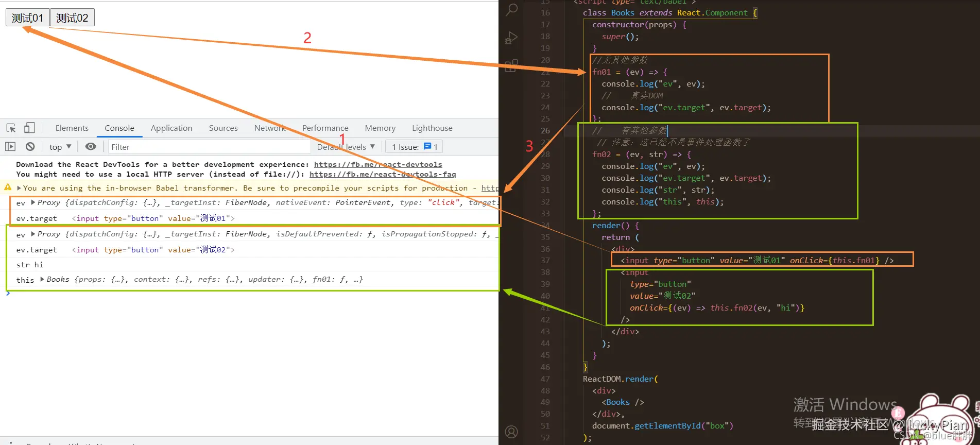Image resolution: width=980 pixels, height=445 pixels.
Task: Click the console.log("this", this) line
Action: pyautogui.click(x=663, y=202)
